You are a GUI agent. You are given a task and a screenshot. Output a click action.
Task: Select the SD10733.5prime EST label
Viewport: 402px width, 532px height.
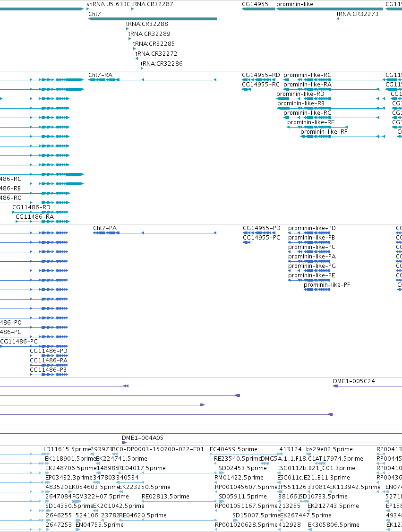(324, 497)
